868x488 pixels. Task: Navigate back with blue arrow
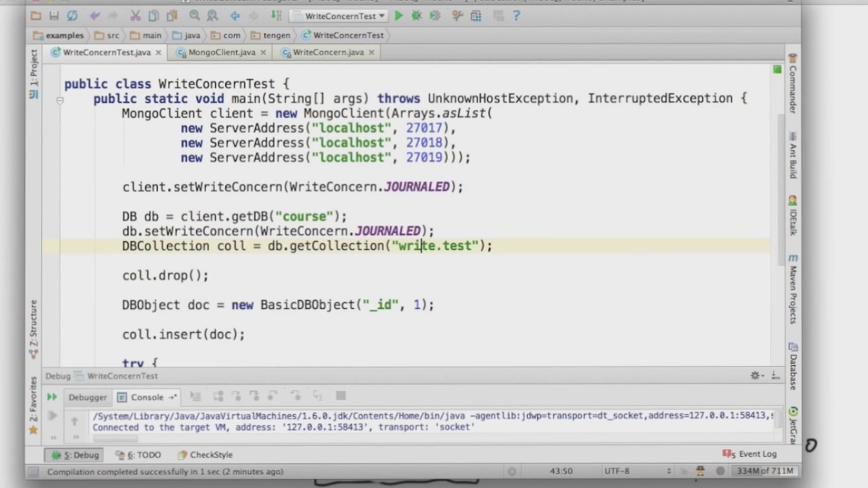(x=235, y=16)
